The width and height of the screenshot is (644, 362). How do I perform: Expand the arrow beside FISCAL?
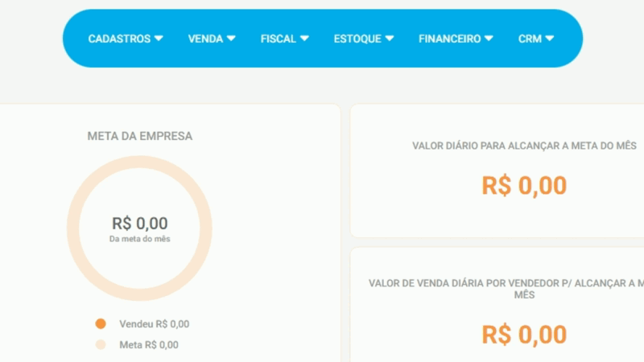(x=304, y=38)
